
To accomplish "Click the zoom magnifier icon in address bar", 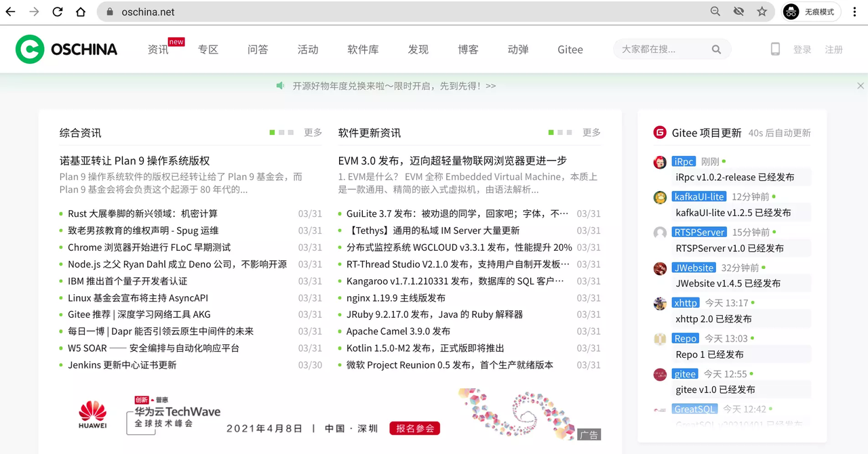I will [x=715, y=12].
